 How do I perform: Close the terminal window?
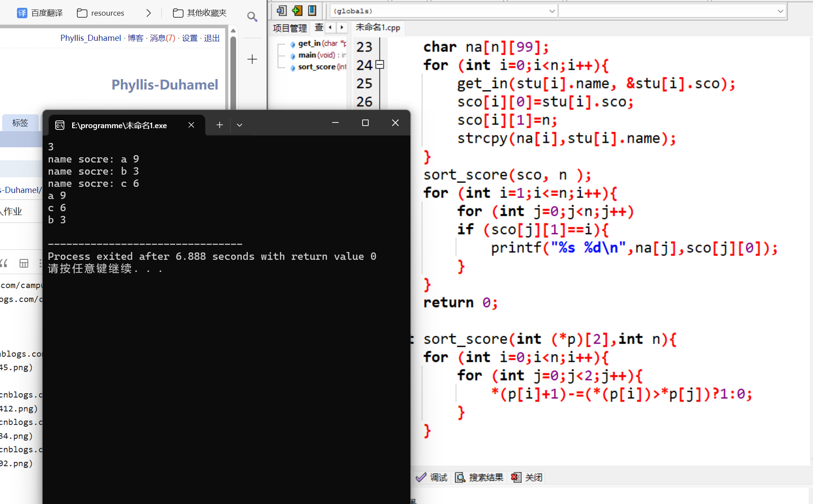tap(395, 123)
